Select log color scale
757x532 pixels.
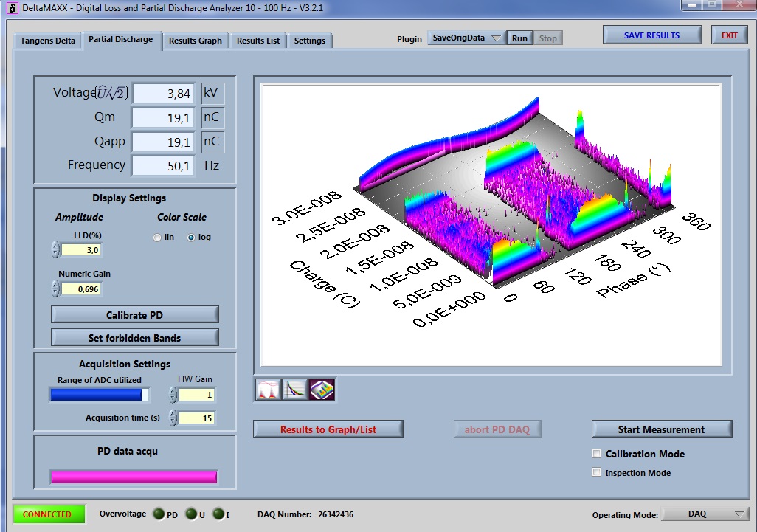pyautogui.click(x=191, y=238)
